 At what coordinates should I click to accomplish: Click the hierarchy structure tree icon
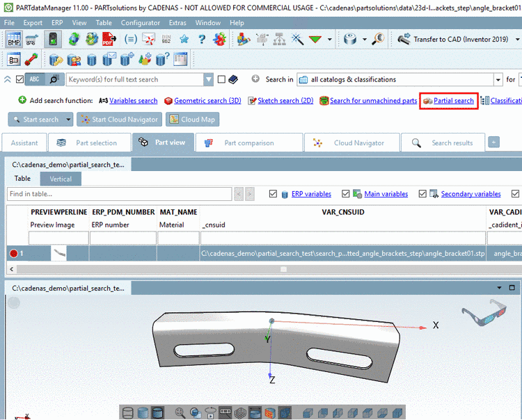point(280,39)
